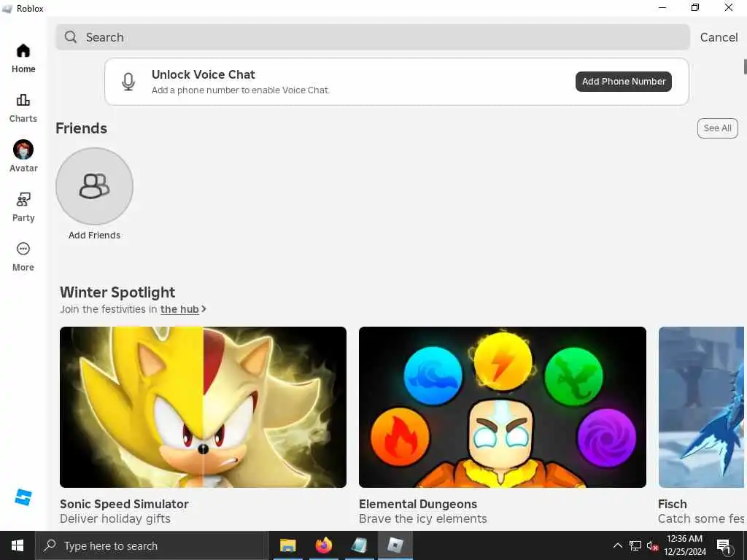This screenshot has height=560, width=747.
Task: Click into the Roblox Search field
Action: point(373,37)
